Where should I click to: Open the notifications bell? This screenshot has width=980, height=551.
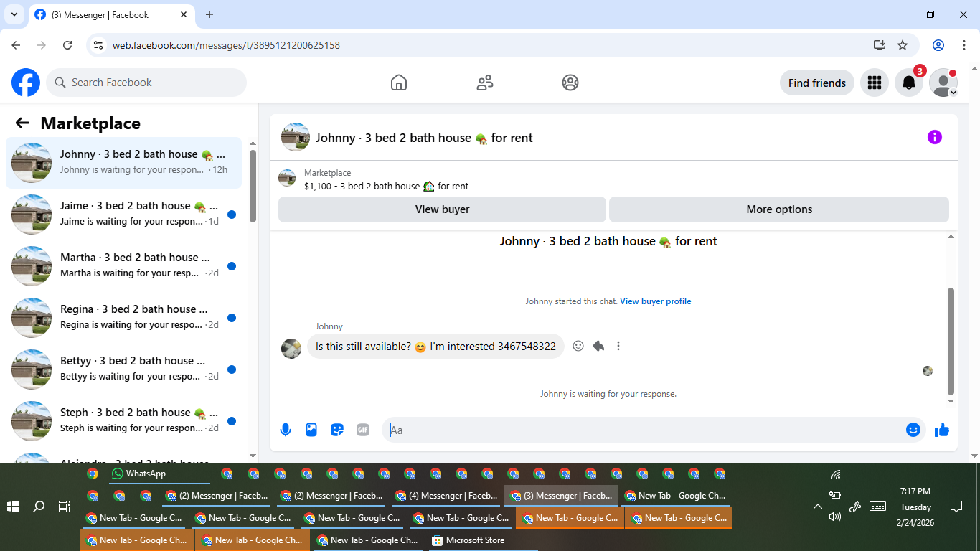909,83
